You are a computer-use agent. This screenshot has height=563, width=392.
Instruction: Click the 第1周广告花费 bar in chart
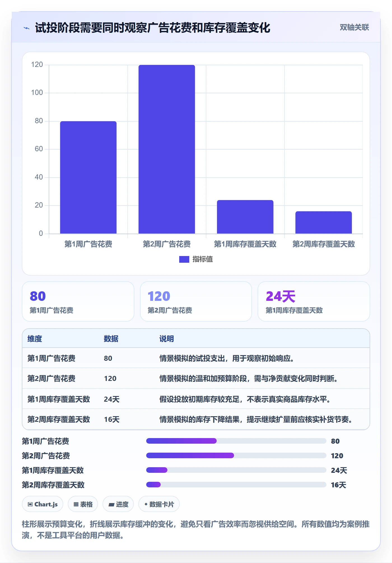88,177
